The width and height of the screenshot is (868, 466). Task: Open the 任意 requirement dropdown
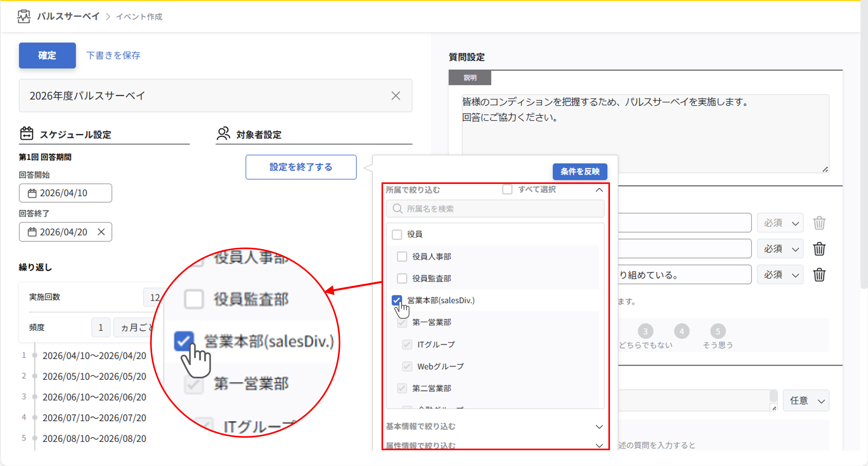point(806,401)
